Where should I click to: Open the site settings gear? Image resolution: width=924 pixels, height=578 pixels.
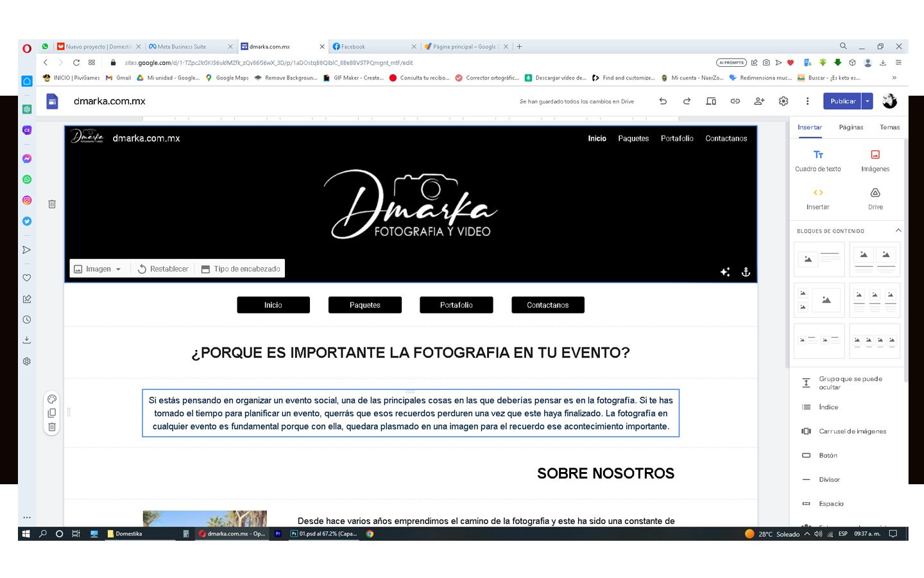pyautogui.click(x=783, y=101)
